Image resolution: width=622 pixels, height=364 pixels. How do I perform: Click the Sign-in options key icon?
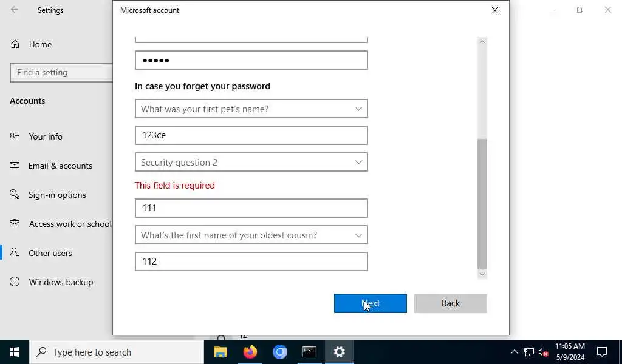(15, 195)
